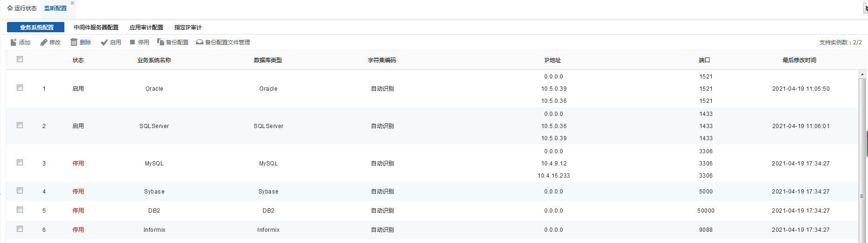Click port value 50000
Image resolution: width=868 pixels, height=243 pixels.
pyautogui.click(x=706, y=211)
